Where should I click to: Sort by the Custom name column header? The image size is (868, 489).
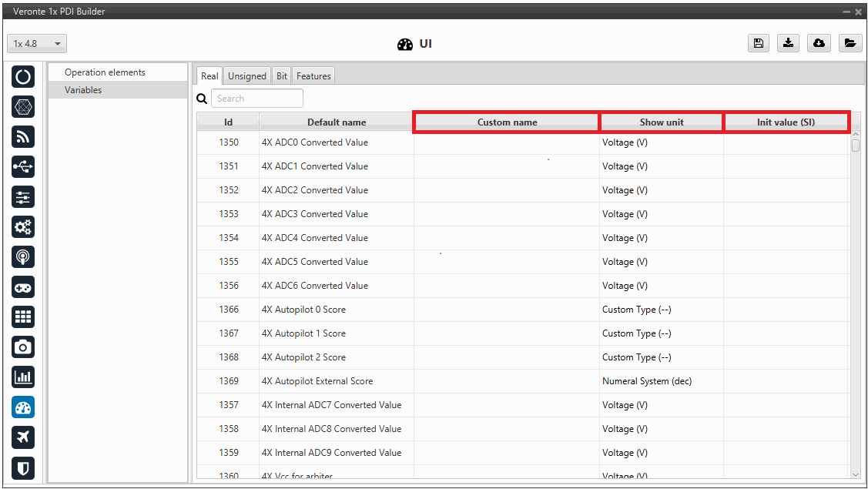point(507,122)
